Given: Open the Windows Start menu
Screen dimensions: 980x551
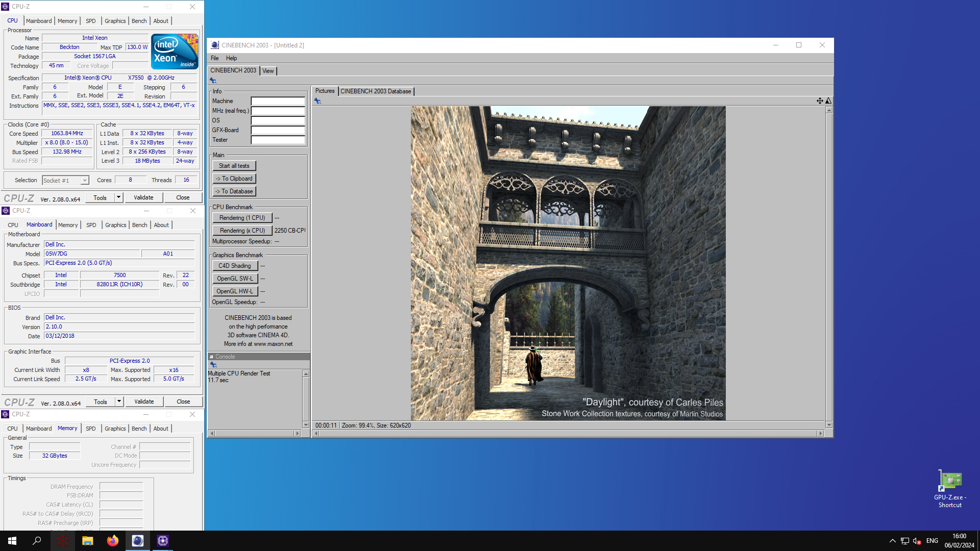Looking at the screenshot, I should point(12,541).
